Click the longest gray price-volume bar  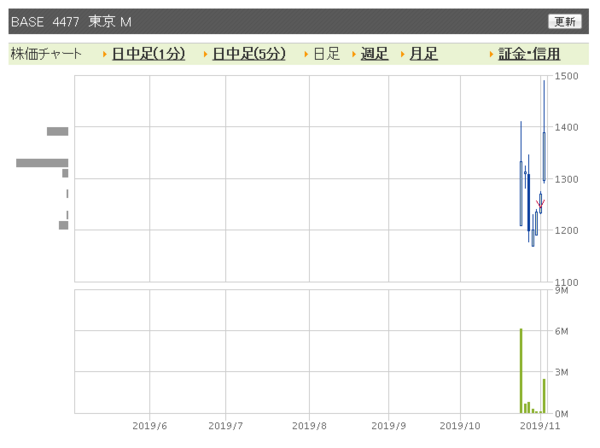pyautogui.click(x=42, y=162)
